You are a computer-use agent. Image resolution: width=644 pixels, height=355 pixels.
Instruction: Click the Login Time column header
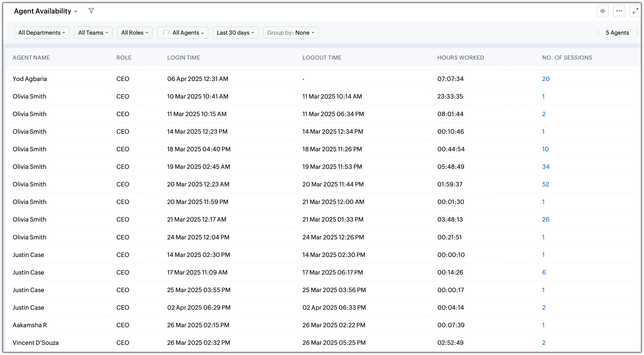coord(183,58)
